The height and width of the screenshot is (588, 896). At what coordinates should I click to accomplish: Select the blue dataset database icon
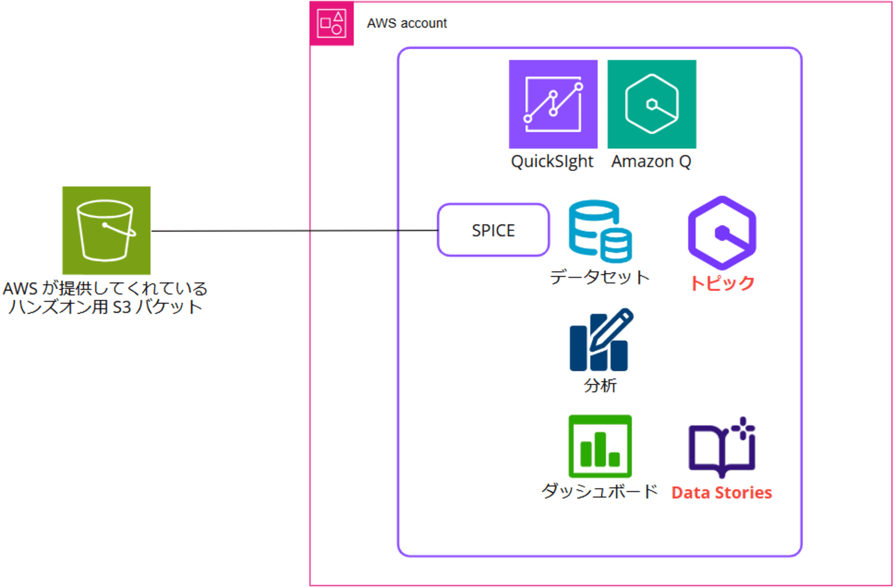point(600,231)
